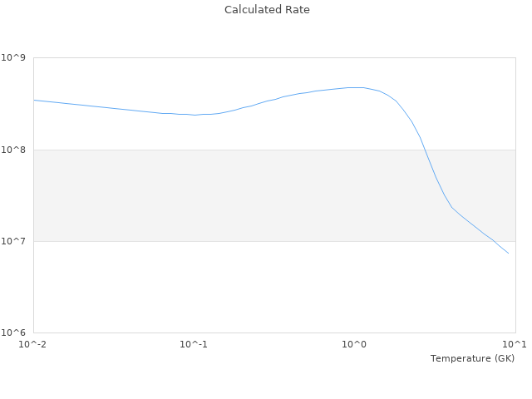This screenshot has height=399, width=532.
Task: Click the 10^6 y-axis label
Action: click(x=15, y=332)
